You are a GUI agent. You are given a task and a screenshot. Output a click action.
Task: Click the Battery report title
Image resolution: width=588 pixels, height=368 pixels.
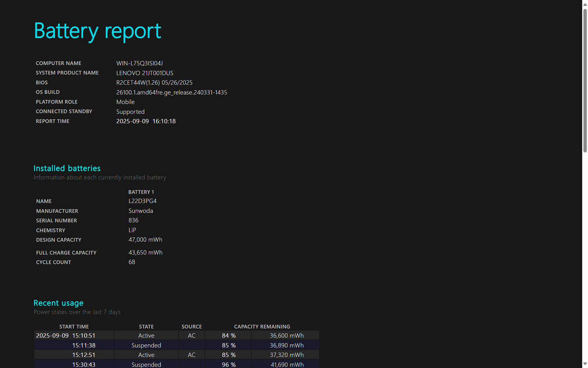click(x=97, y=31)
